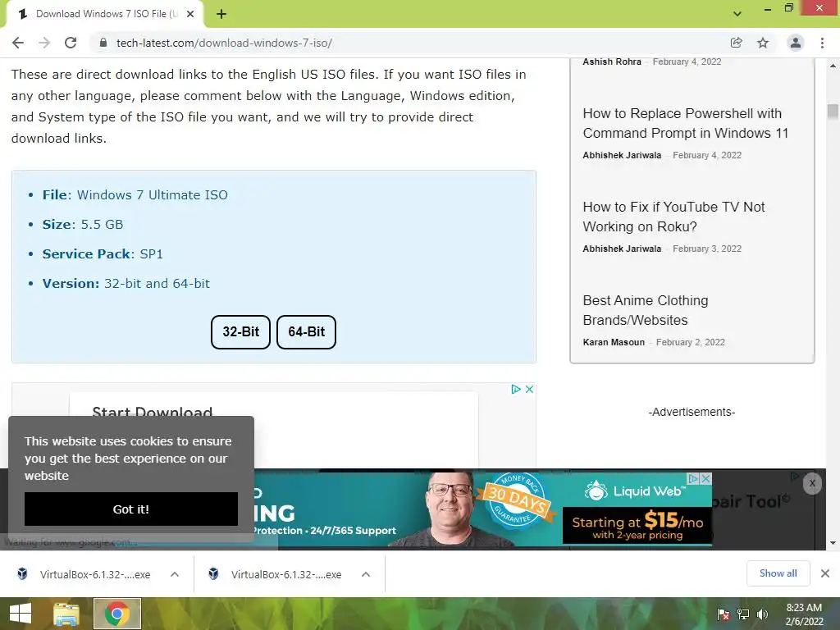Open the Windows Start menu
840x630 pixels.
pos(21,614)
